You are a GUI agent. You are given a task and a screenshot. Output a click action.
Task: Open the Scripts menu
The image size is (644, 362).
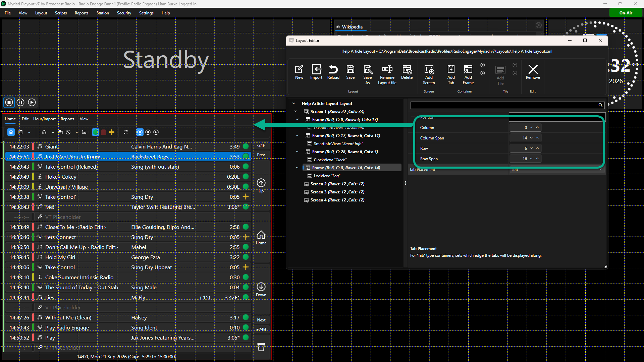click(x=61, y=13)
